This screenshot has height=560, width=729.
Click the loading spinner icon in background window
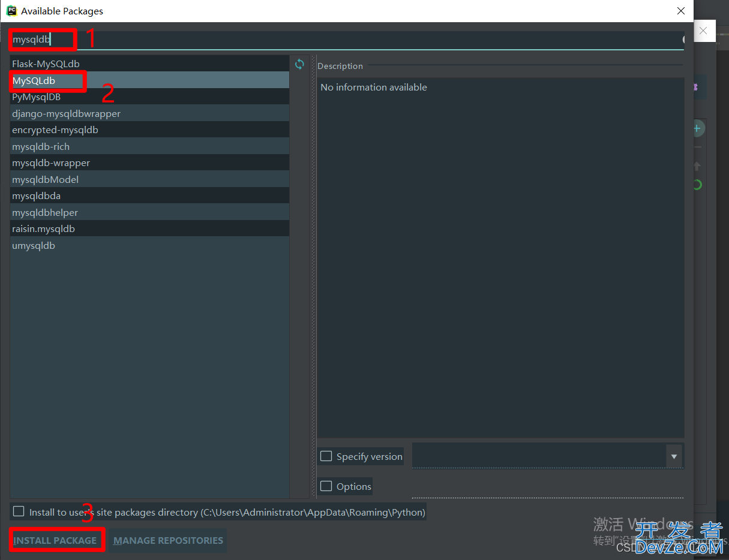point(697,185)
